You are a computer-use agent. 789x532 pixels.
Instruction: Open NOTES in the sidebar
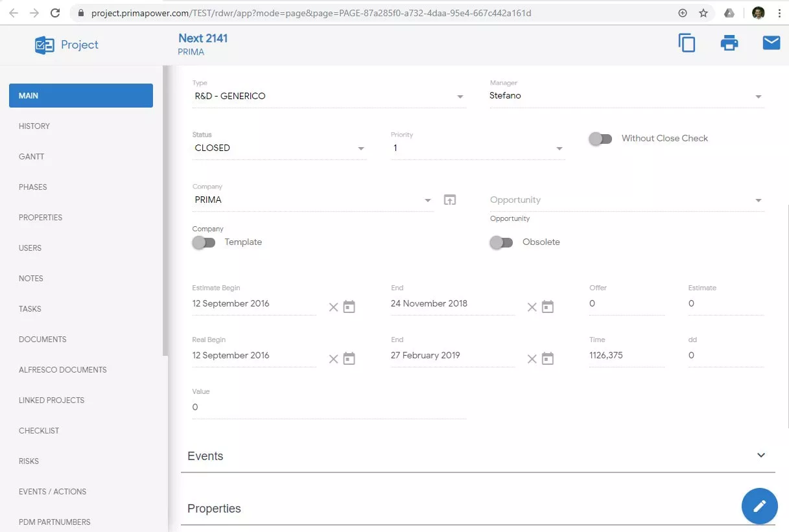pos(31,279)
